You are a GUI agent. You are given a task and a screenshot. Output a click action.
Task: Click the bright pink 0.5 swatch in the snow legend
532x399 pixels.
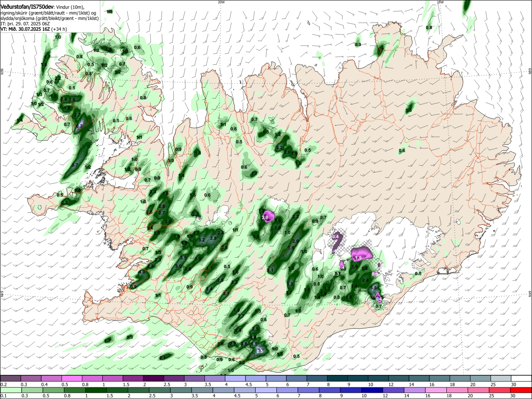coord(71,378)
